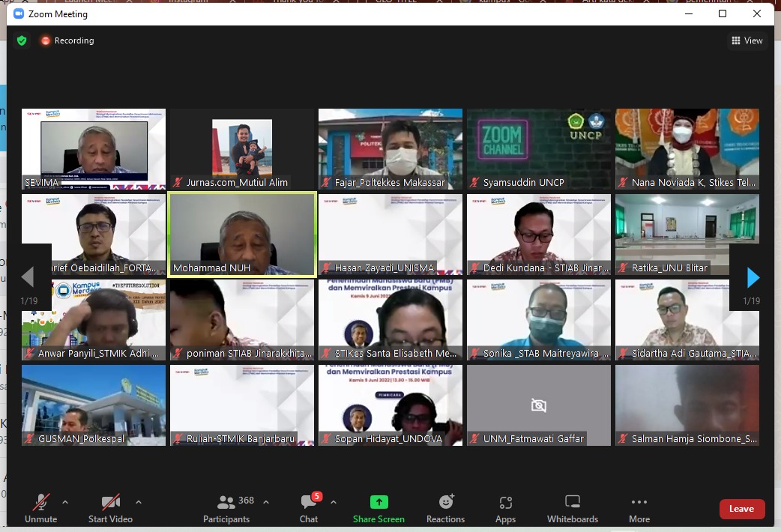This screenshot has width=781, height=532.
Task: Go to next page of participants
Action: point(753,278)
